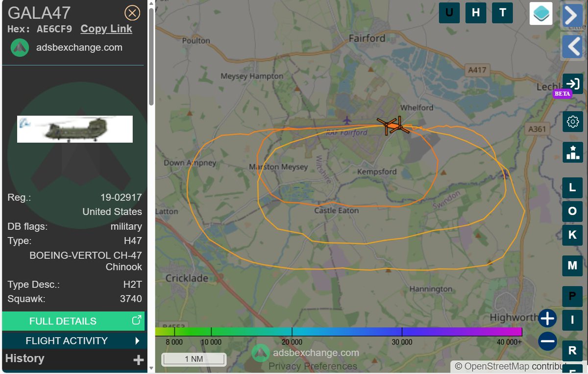
Task: Click the Fairford town label on map
Action: tap(367, 38)
